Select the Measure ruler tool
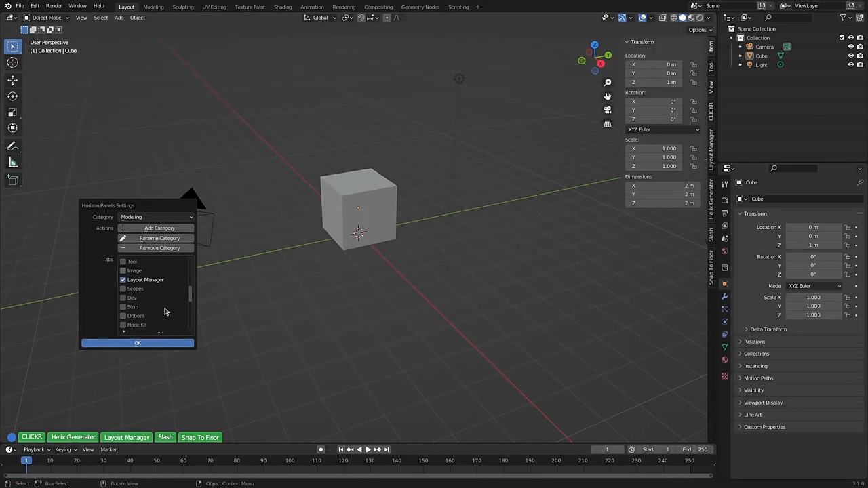868x488 pixels. pyautogui.click(x=12, y=163)
